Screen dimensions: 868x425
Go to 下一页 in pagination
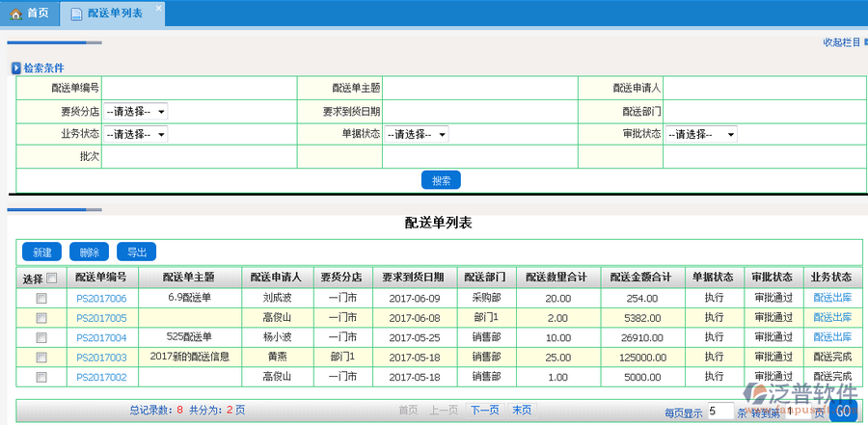click(484, 410)
